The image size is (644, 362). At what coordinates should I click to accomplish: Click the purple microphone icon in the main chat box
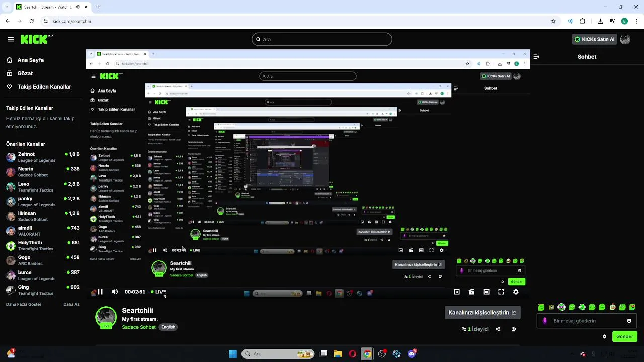[x=545, y=321]
